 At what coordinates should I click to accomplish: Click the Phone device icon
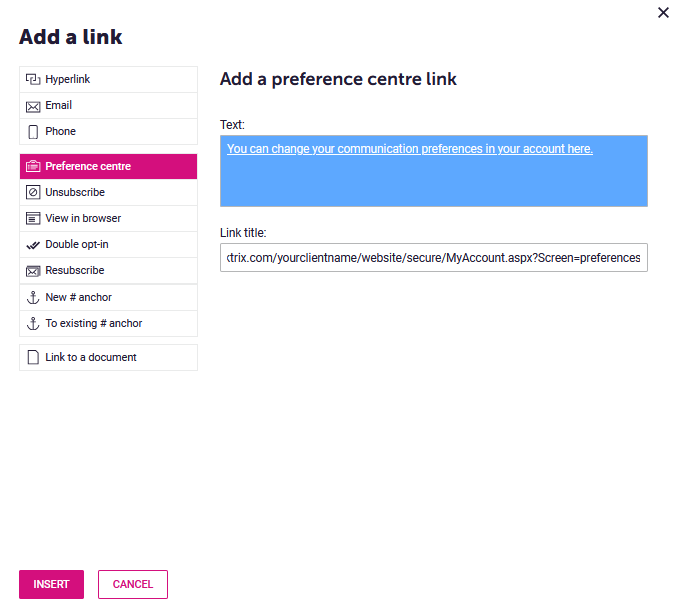33,132
